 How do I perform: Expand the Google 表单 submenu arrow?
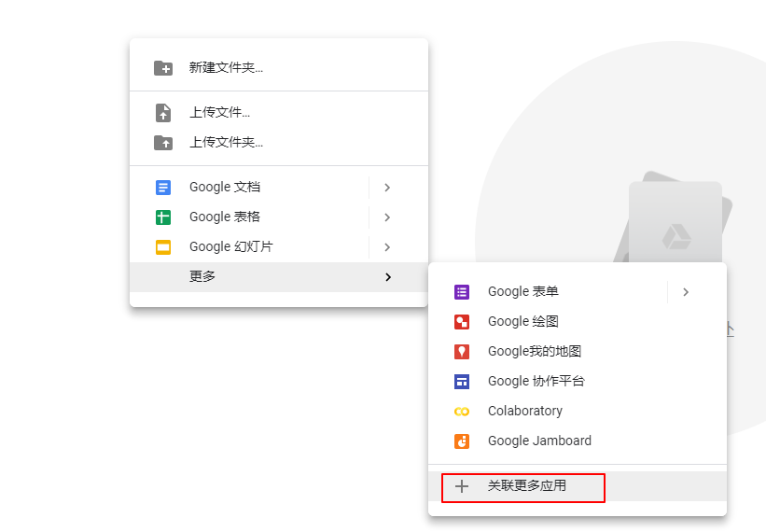(x=686, y=292)
